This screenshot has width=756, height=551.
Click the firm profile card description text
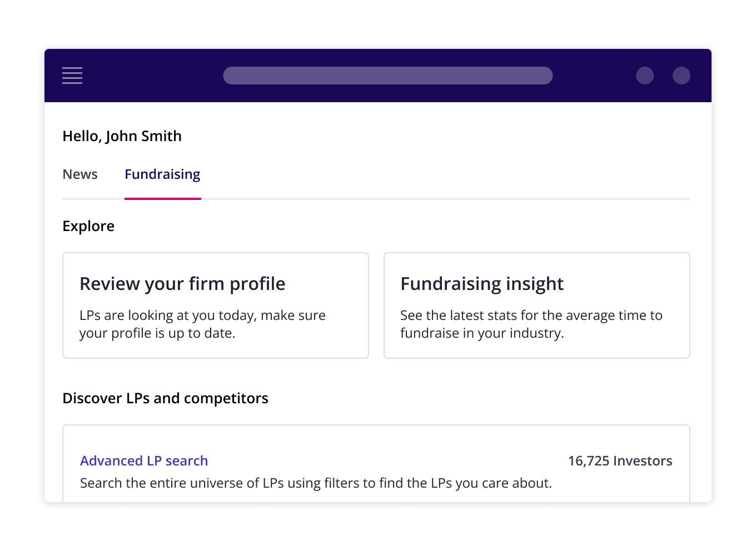(x=202, y=324)
